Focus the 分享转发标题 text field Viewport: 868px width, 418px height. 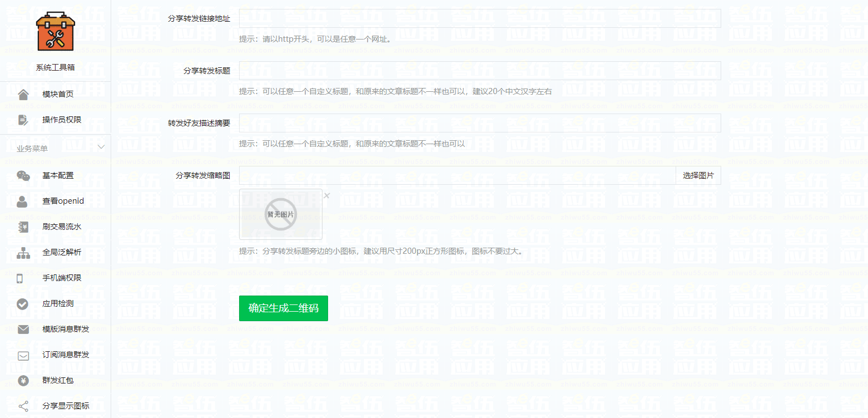pyautogui.click(x=478, y=70)
